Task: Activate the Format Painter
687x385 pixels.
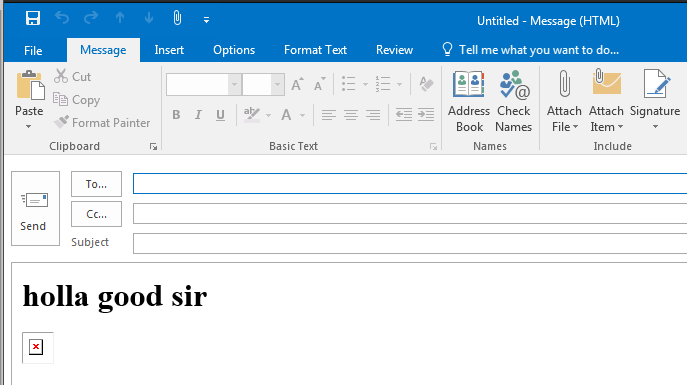Action: 102,123
